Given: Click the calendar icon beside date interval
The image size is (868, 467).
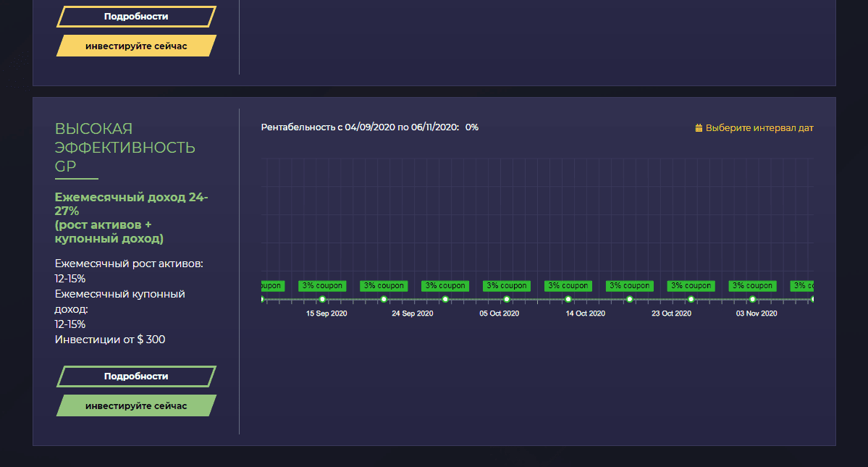Looking at the screenshot, I should point(699,128).
